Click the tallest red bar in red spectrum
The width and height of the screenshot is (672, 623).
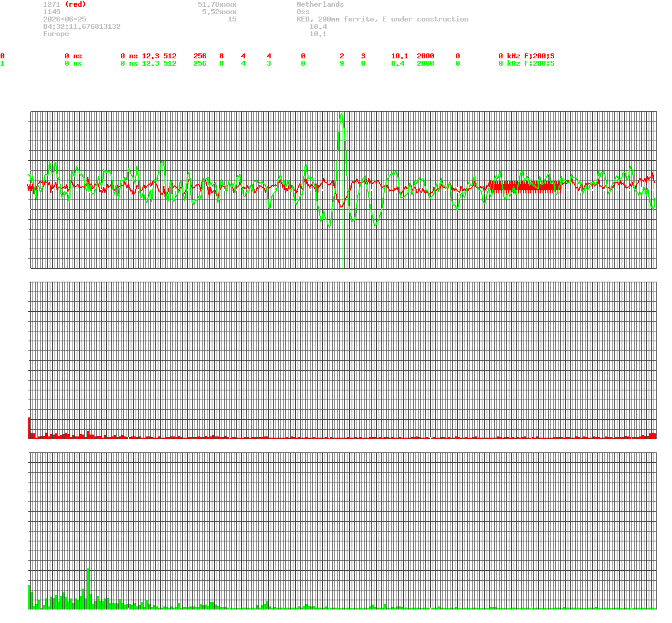[x=29, y=428]
